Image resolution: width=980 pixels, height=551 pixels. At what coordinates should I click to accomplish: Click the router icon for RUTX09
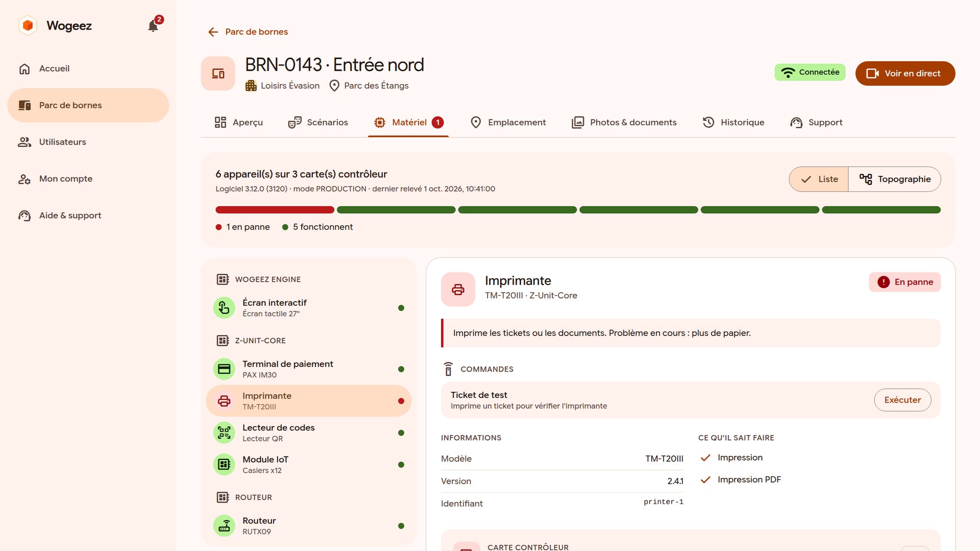click(x=224, y=525)
